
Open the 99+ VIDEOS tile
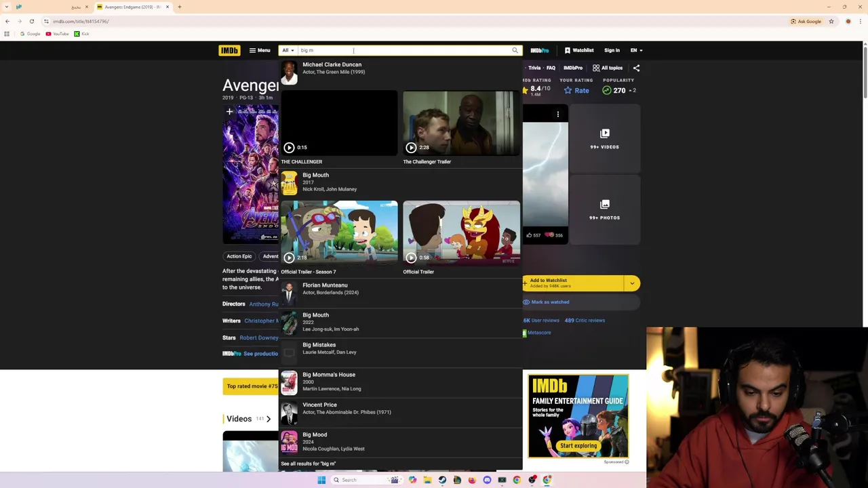click(x=604, y=138)
